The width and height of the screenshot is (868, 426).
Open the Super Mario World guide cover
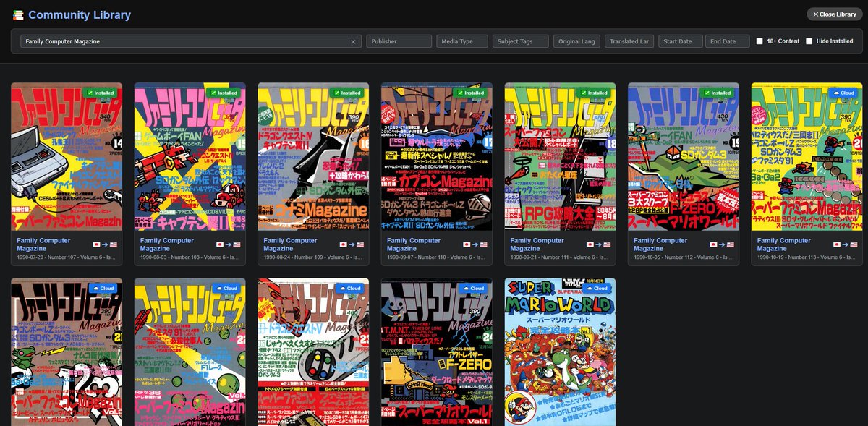(x=561, y=352)
